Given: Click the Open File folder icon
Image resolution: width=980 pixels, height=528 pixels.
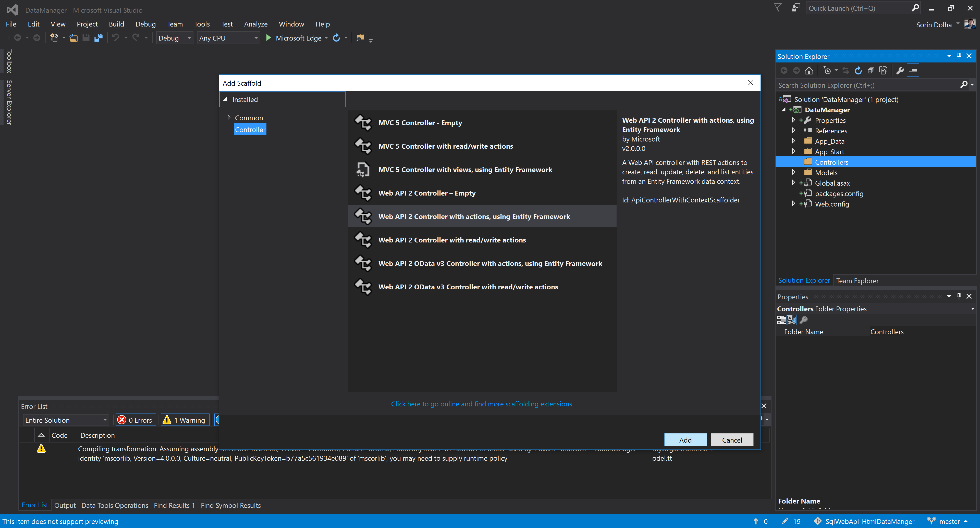Looking at the screenshot, I should [x=73, y=38].
